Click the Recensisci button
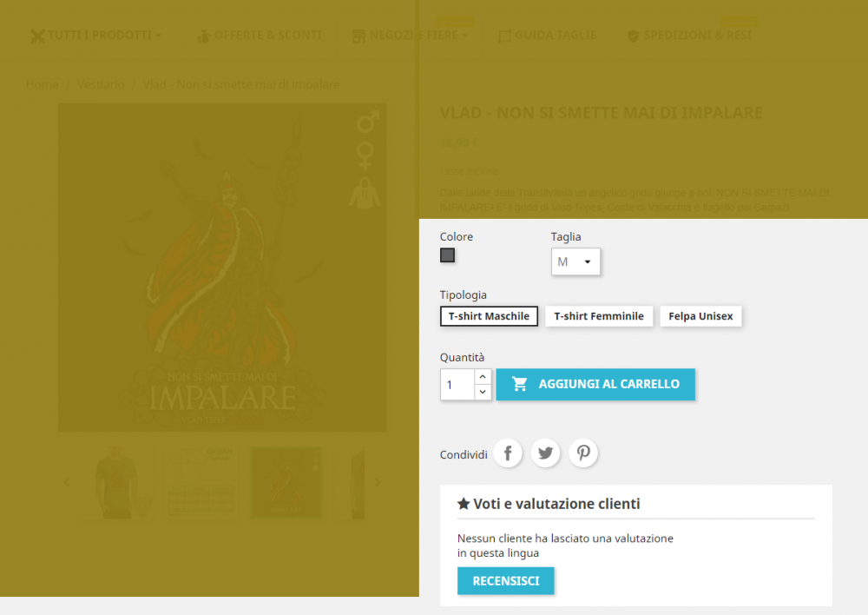This screenshot has height=615, width=868. coord(505,580)
